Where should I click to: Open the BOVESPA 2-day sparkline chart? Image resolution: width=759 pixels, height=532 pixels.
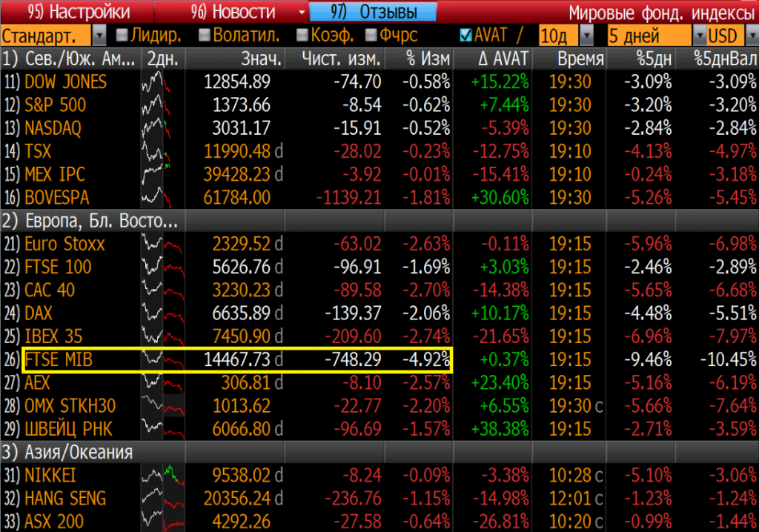pyautogui.click(x=162, y=198)
